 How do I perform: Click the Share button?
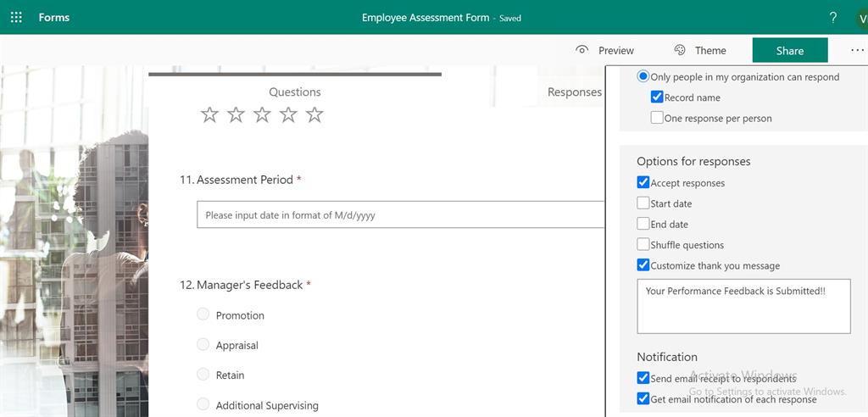tap(789, 51)
